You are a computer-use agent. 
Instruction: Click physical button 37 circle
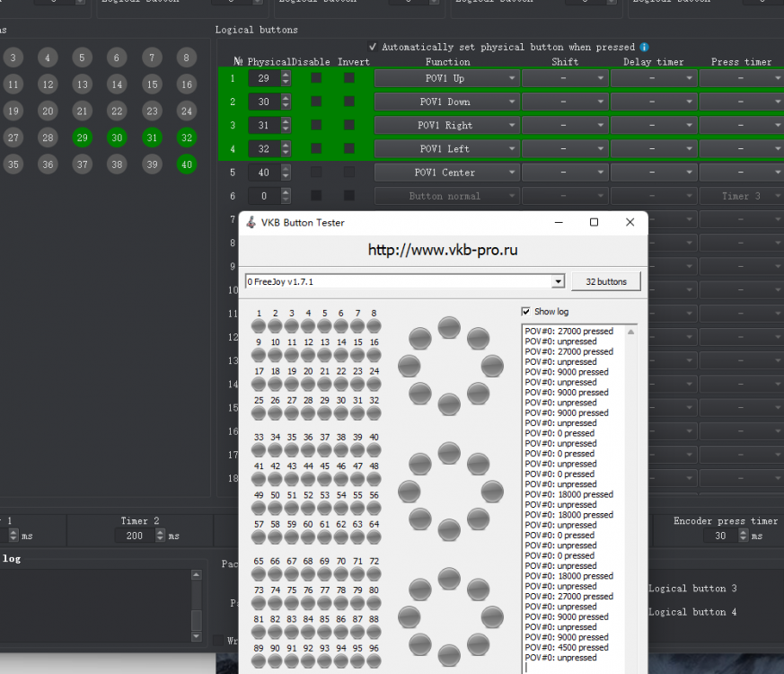[83, 164]
